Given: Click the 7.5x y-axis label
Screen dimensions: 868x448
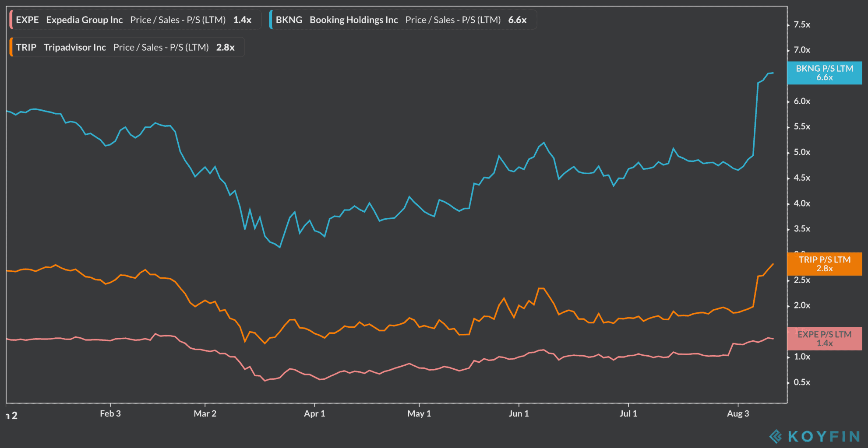Looking at the screenshot, I should click(x=802, y=24).
